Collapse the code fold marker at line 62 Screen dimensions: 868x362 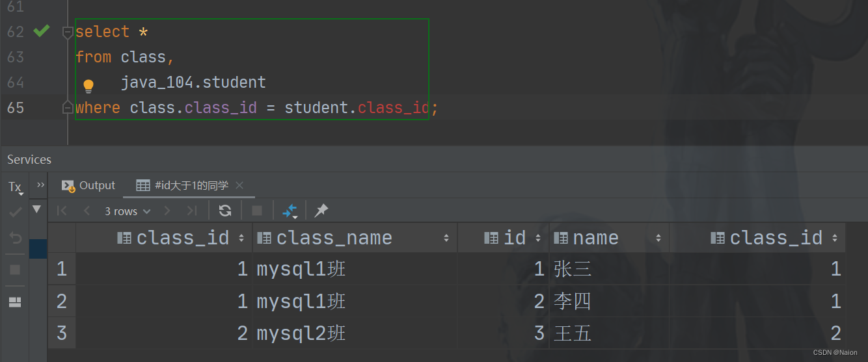pos(67,32)
